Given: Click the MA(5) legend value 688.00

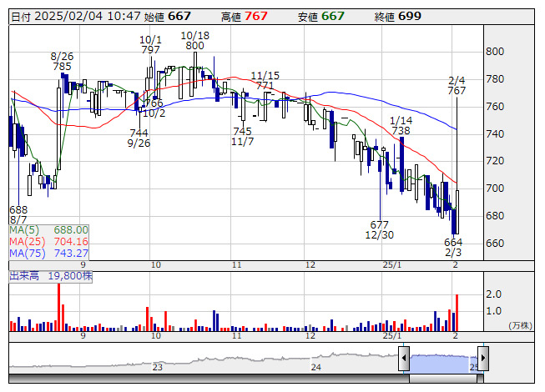Looking at the screenshot, I should point(71,230).
